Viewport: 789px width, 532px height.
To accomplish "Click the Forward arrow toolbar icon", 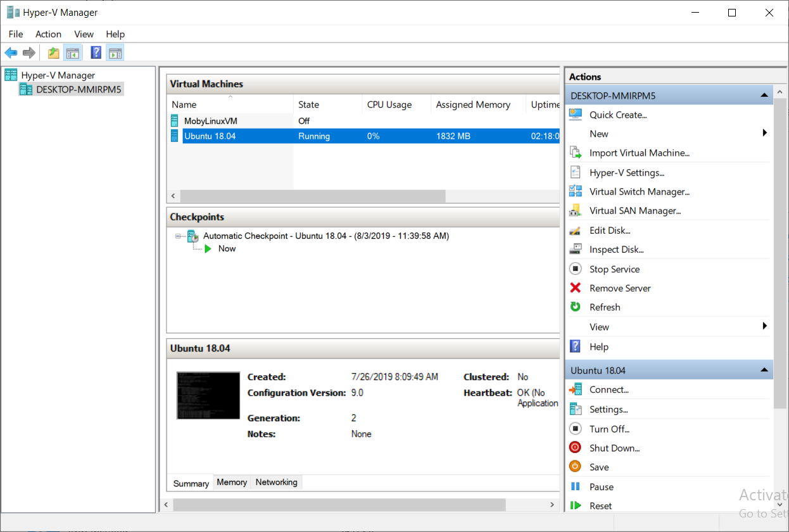I will click(x=28, y=53).
